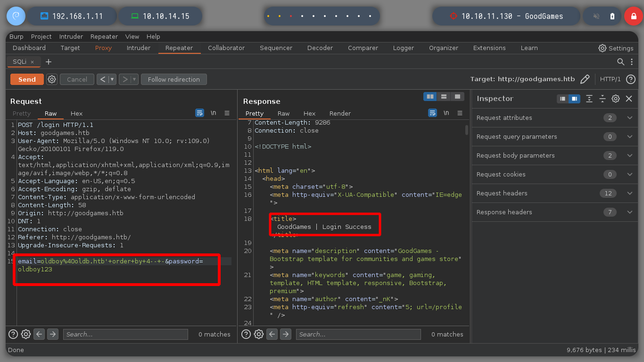Image resolution: width=644 pixels, height=362 pixels.
Task: Expand all Inspector sections icon
Action: point(589,99)
